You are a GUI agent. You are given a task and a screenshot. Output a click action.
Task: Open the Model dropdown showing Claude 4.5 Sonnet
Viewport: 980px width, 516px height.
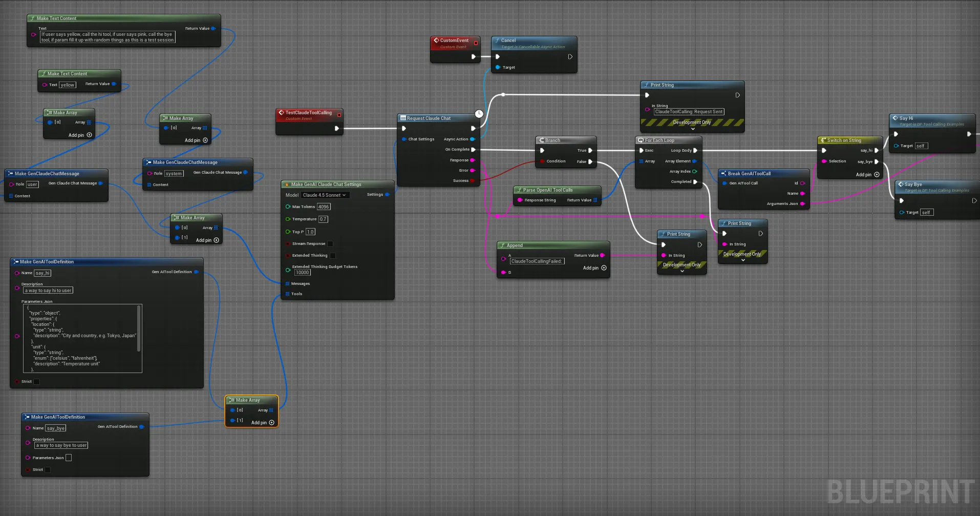325,195
